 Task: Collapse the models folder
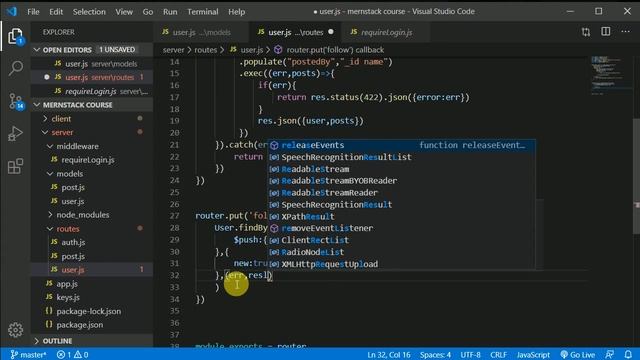click(x=92, y=173)
